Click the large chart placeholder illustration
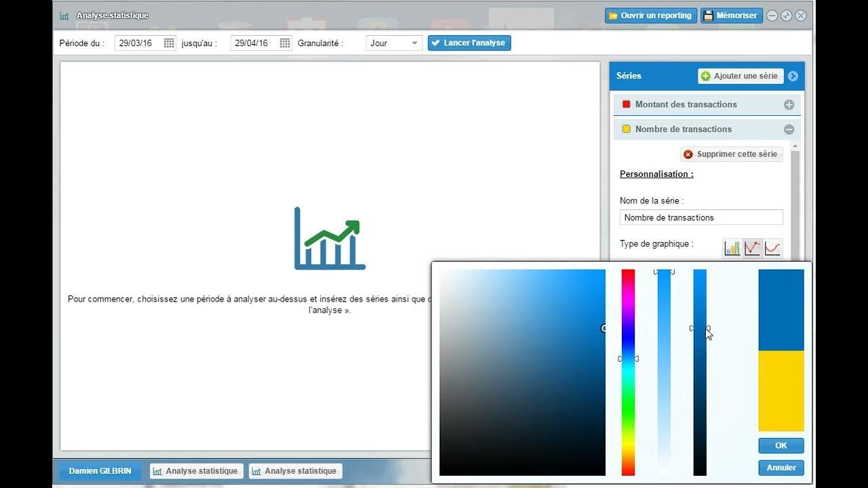The height and width of the screenshot is (488, 868). (x=330, y=239)
